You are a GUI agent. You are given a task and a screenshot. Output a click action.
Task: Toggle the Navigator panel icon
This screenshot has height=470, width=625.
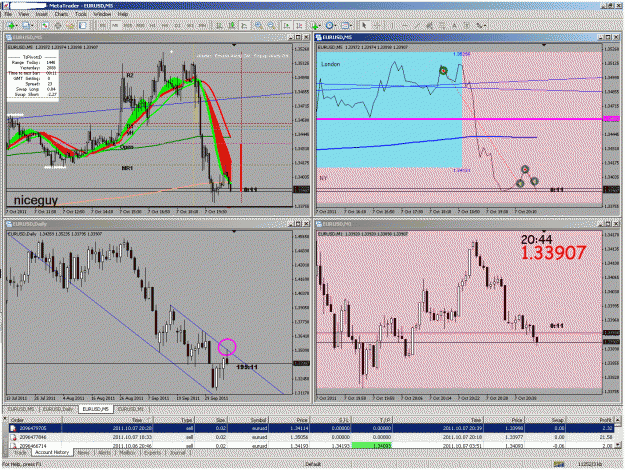(70, 26)
